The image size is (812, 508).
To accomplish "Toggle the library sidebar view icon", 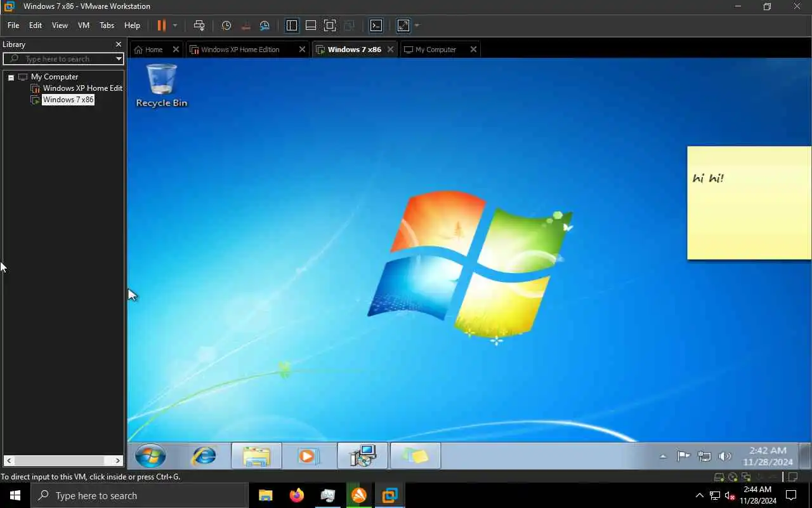I will click(292, 25).
